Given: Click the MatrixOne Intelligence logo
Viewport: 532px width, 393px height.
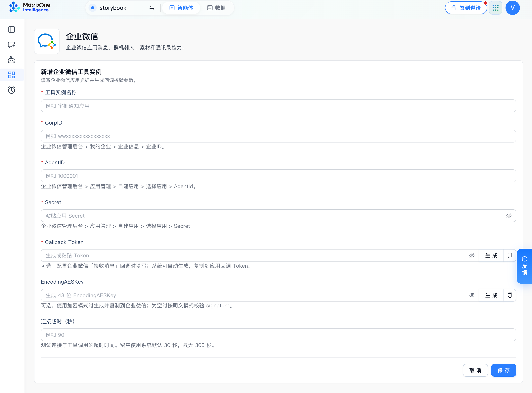Looking at the screenshot, I should (x=30, y=7).
